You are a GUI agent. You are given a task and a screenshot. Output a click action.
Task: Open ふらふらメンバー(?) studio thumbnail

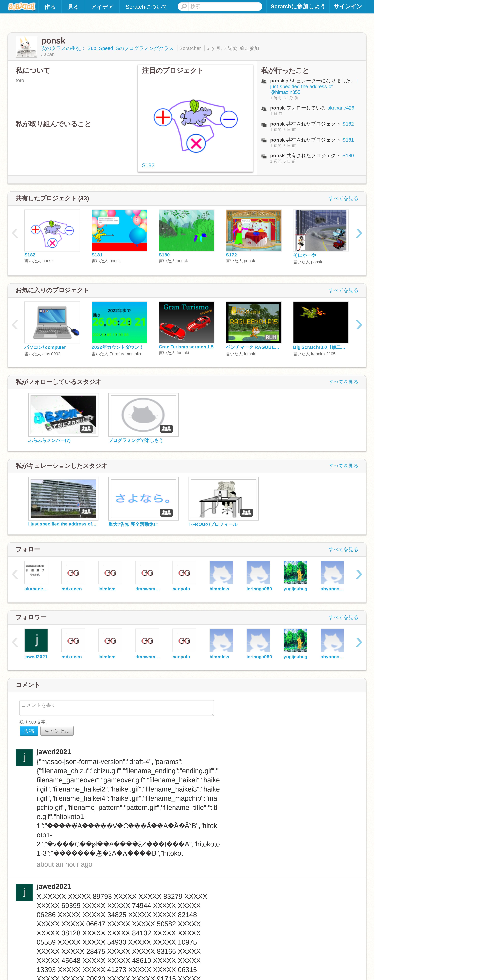point(63,415)
